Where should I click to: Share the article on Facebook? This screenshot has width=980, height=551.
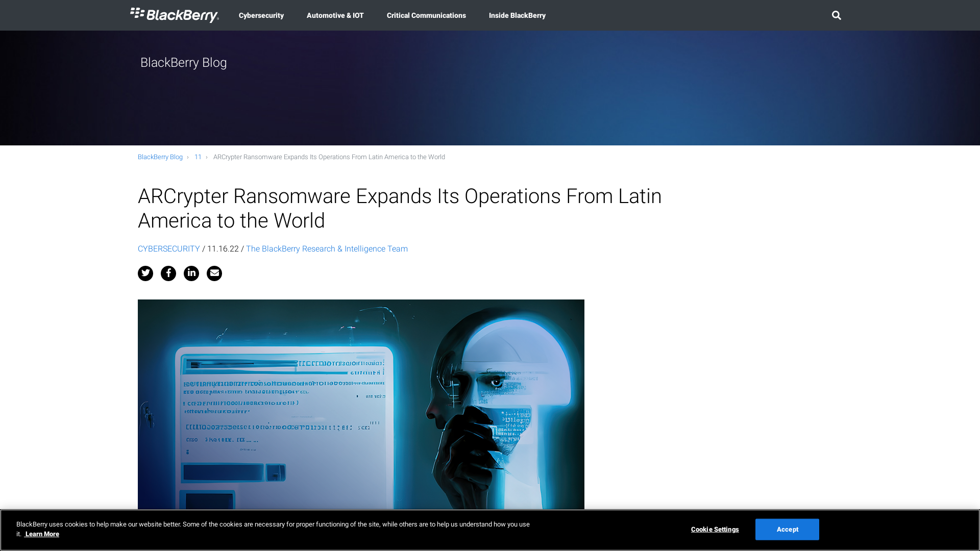168,273
